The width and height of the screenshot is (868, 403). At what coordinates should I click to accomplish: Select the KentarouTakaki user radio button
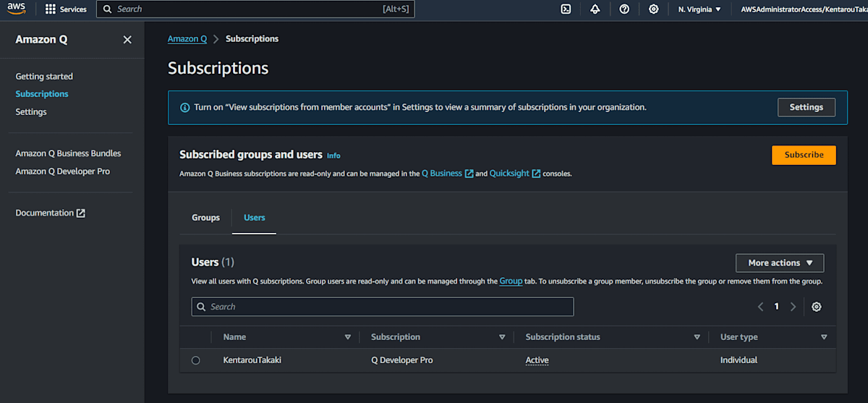coord(196,360)
